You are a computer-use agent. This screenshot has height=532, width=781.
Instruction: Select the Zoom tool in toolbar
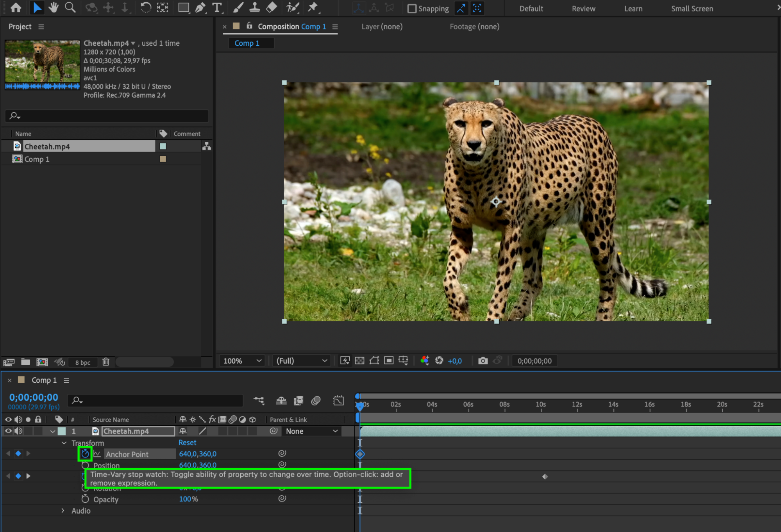point(70,7)
